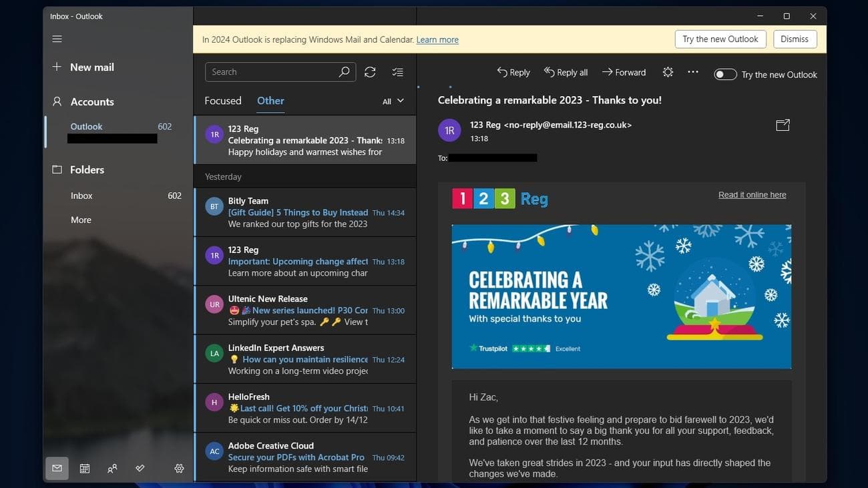Open the hamburger menu

57,39
